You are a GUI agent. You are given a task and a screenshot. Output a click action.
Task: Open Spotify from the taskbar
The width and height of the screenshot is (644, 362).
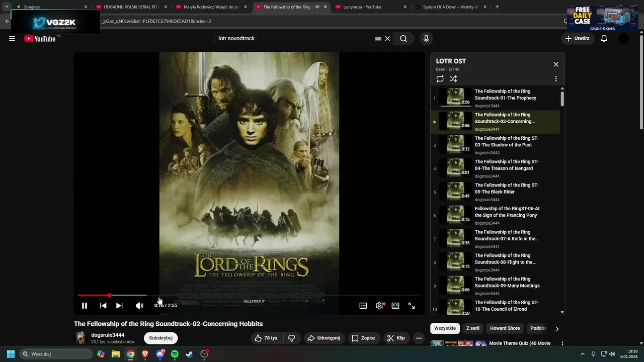175,354
